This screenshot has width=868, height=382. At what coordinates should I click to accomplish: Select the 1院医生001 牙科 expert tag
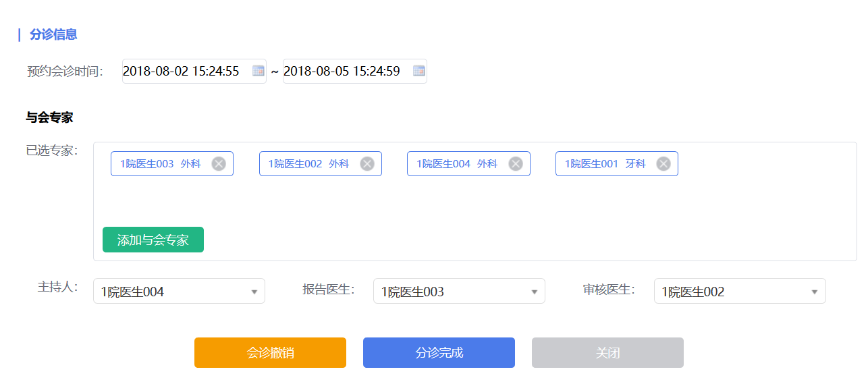point(605,164)
